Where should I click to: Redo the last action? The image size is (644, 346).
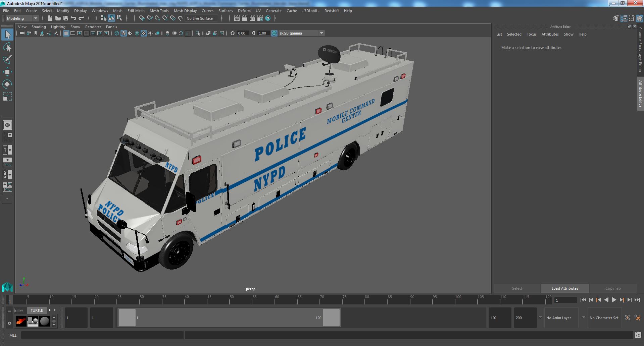pos(81,18)
